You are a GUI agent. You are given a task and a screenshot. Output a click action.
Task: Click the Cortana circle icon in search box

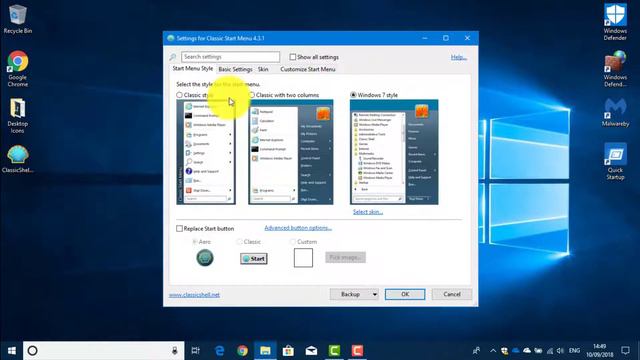tap(33, 351)
